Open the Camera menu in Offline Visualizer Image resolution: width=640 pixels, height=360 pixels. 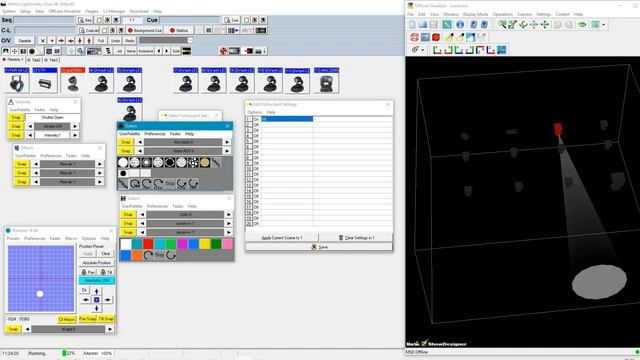524,14
